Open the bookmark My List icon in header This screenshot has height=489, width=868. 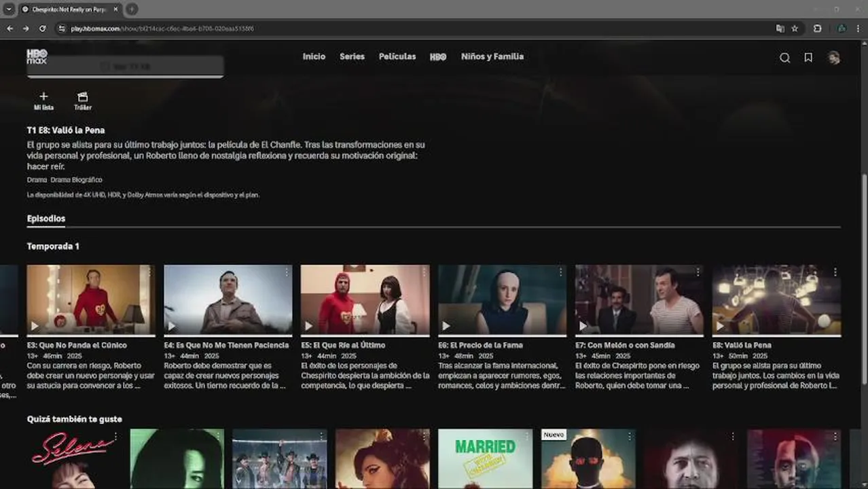808,58
